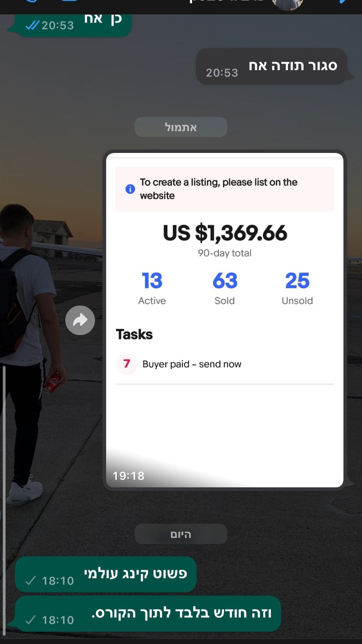Tap the forward arrow beside the image
The height and width of the screenshot is (644, 362).
[80, 320]
